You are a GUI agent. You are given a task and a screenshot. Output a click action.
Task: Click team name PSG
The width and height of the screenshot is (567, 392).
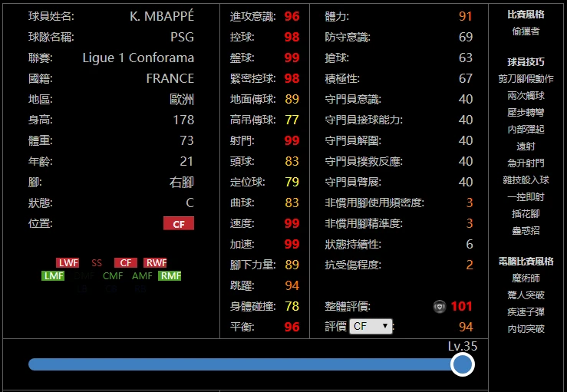coord(183,37)
